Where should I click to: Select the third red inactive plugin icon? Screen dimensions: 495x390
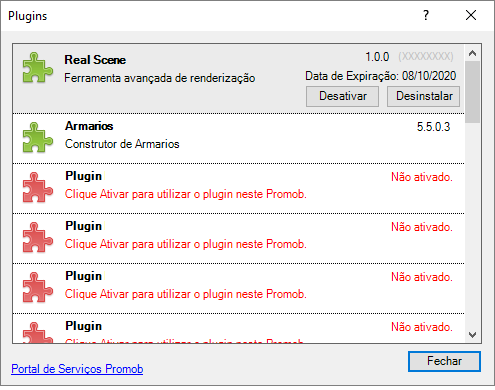[38, 287]
